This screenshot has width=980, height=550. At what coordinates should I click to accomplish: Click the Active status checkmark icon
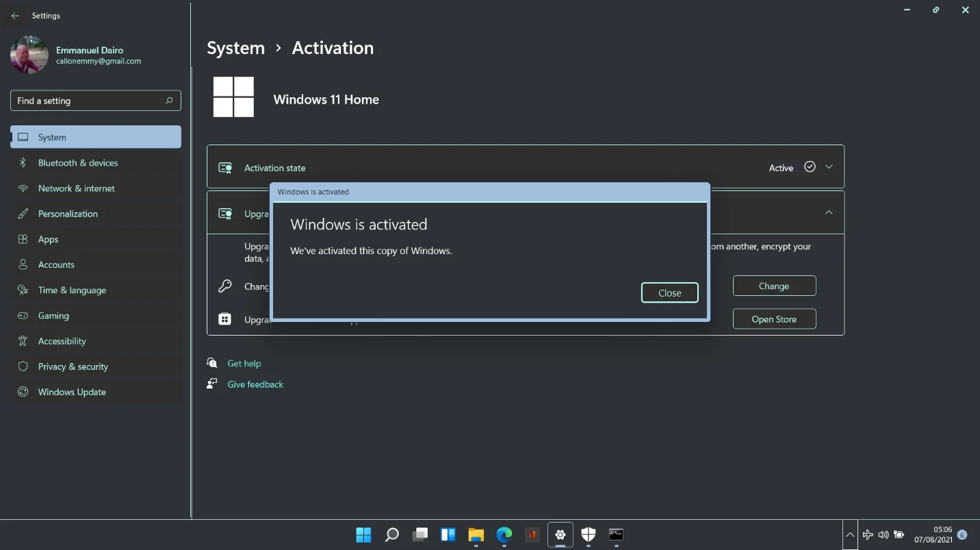point(810,166)
